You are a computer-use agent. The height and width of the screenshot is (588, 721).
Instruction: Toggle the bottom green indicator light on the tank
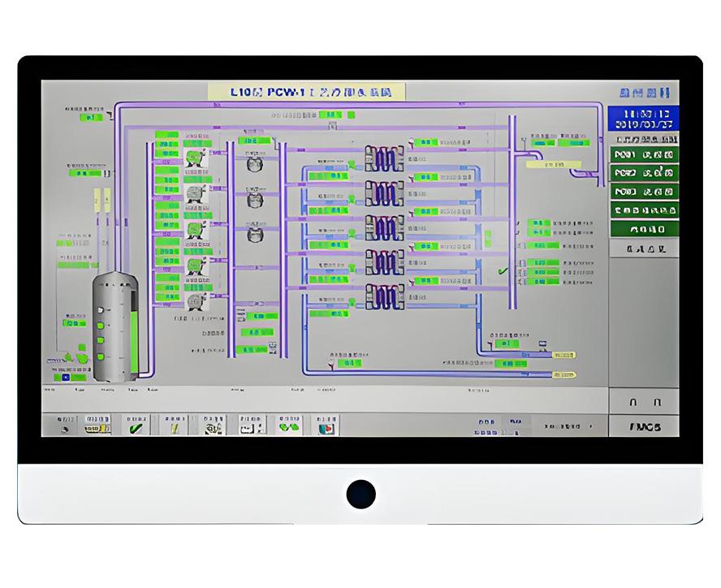point(102,356)
